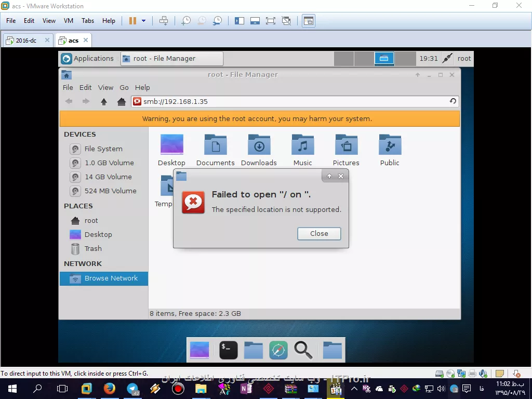Click the reload icon in location bar
The image size is (532, 399).
[453, 101]
